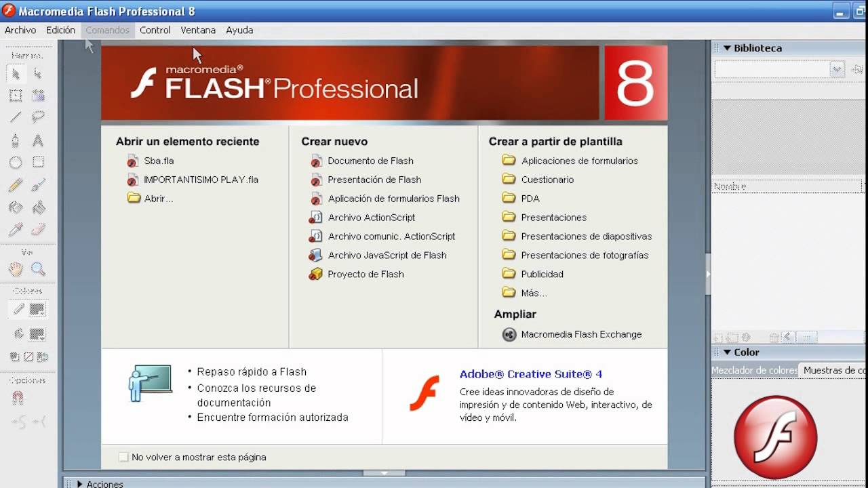The image size is (868, 488).
Task: Click Repaso rápido a Flash
Action: [252, 371]
